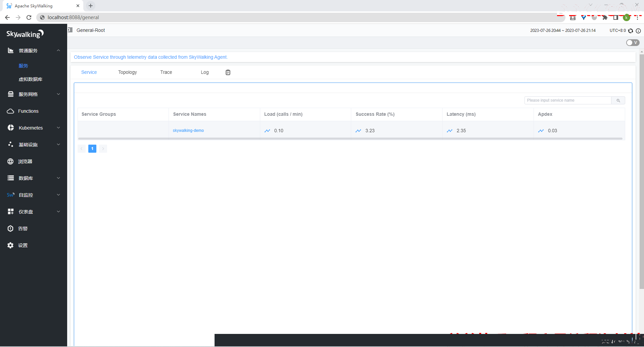Image resolution: width=644 pixels, height=347 pixels.
Task: Click the 数据库 storage icon
Action: [11, 178]
